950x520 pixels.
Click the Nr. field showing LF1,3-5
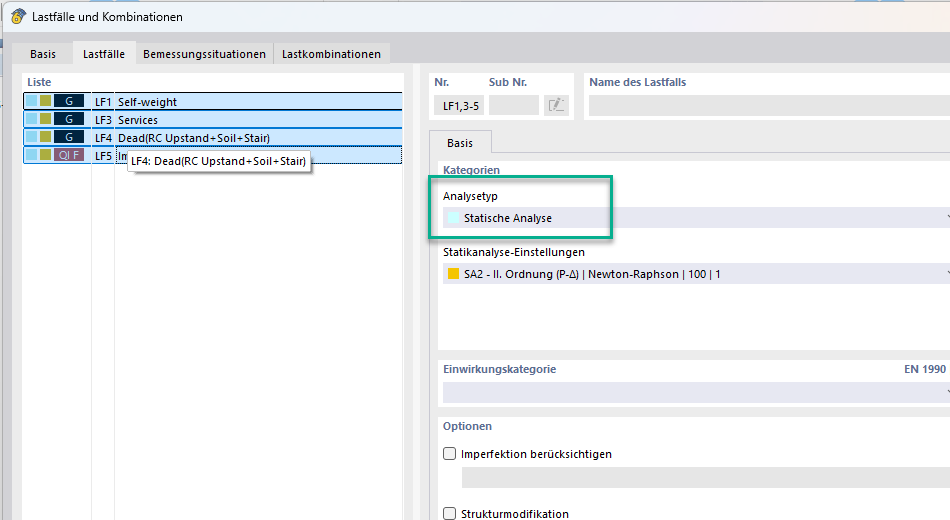point(459,105)
